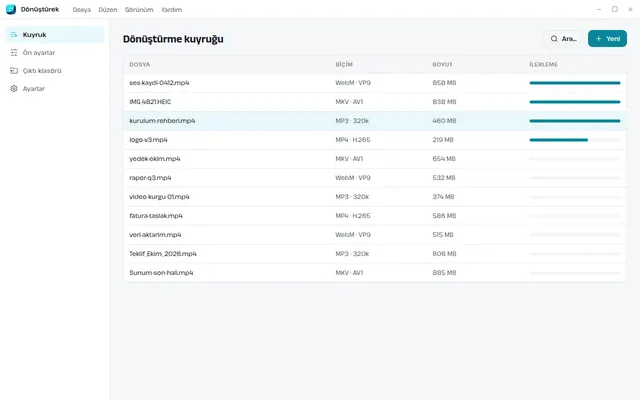Click the 586 MB size cell
The image size is (640, 400).
point(444,216)
